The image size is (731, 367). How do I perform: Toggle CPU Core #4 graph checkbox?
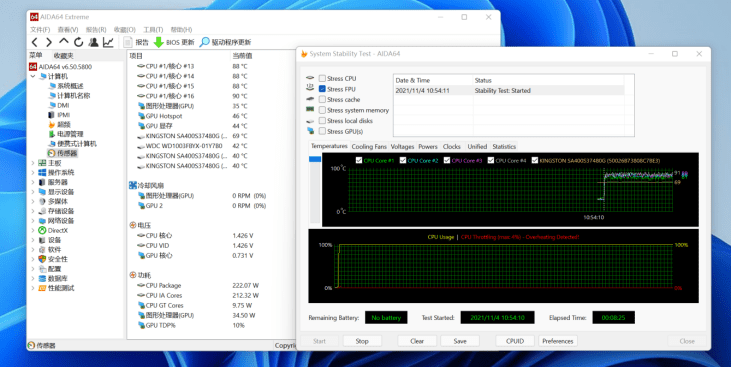tap(491, 160)
